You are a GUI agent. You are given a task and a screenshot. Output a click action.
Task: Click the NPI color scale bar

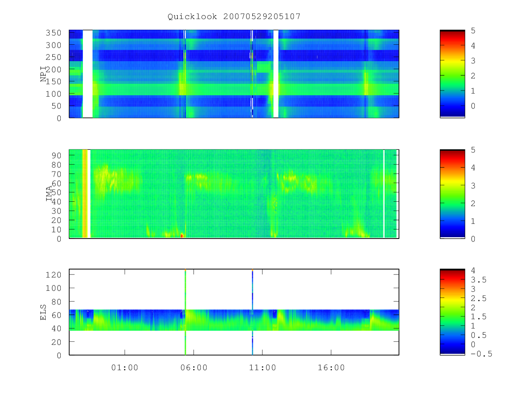coord(452,74)
